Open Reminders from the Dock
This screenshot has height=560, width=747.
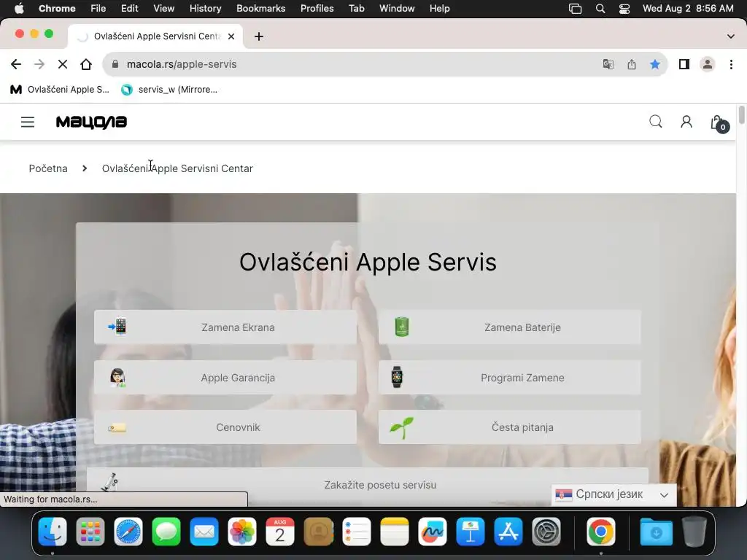[x=356, y=532]
